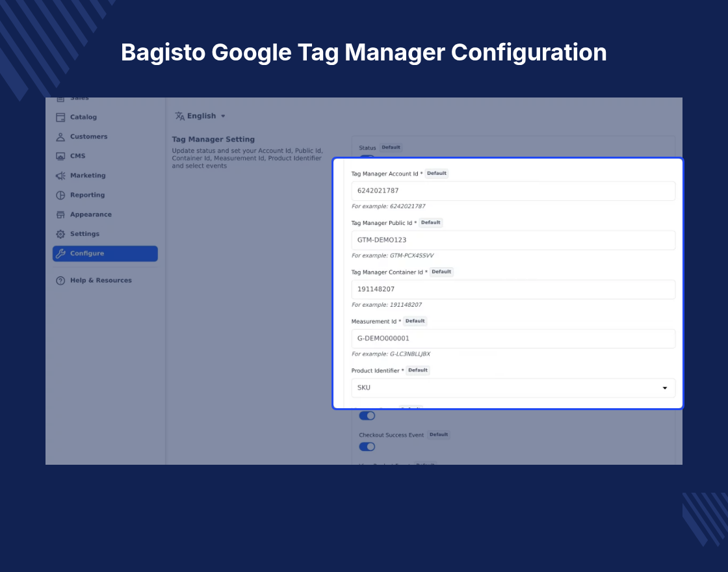
Task: Click the 'For example: 191148207' hint
Action: [387, 305]
